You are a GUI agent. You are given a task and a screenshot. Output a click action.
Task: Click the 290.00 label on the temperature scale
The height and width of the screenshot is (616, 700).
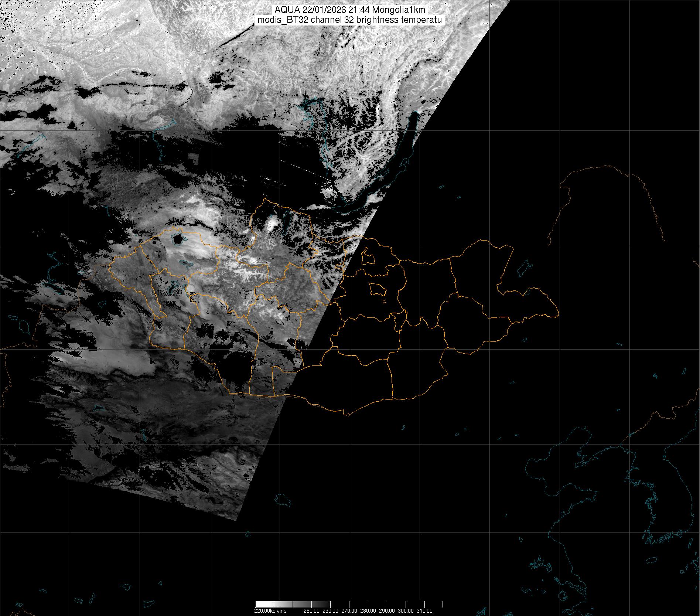387,610
